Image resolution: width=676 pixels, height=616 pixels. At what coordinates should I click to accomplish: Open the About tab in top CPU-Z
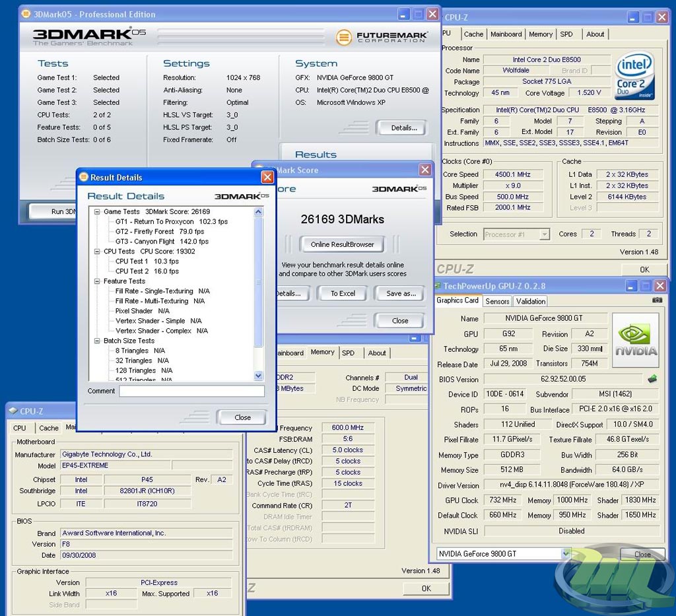pos(595,34)
